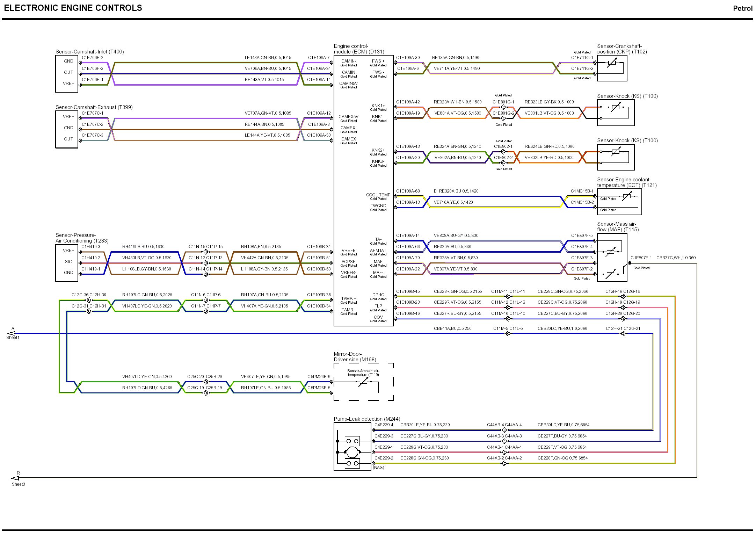756x535 pixels.
Task: Click the Camshaft-Inlet sensor box
Action: tap(66, 74)
